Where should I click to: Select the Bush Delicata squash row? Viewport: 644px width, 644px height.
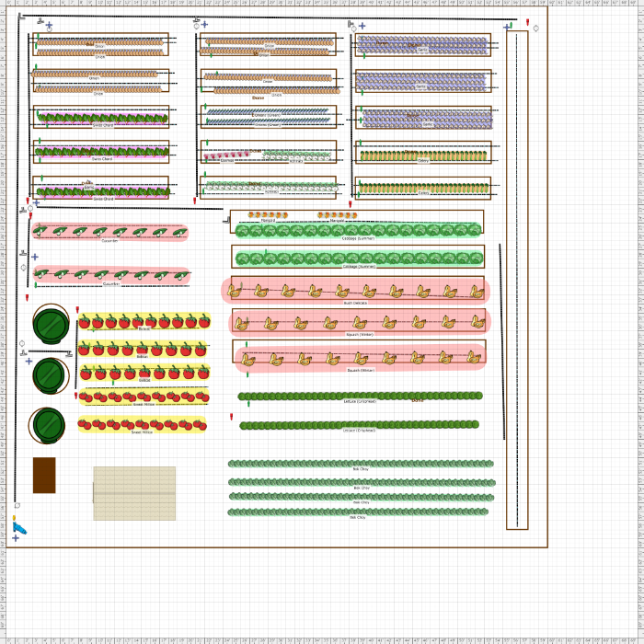356,291
